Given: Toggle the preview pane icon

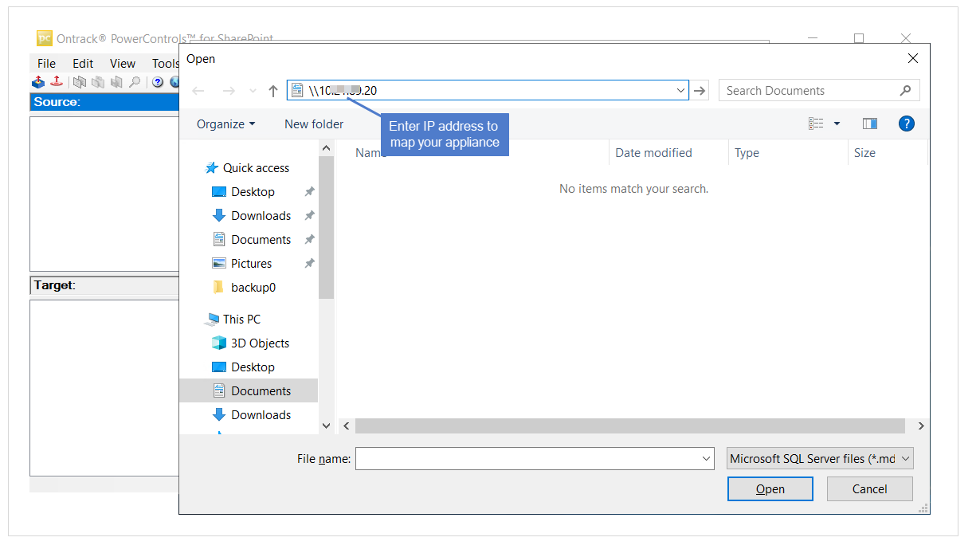Looking at the screenshot, I should coord(870,124).
